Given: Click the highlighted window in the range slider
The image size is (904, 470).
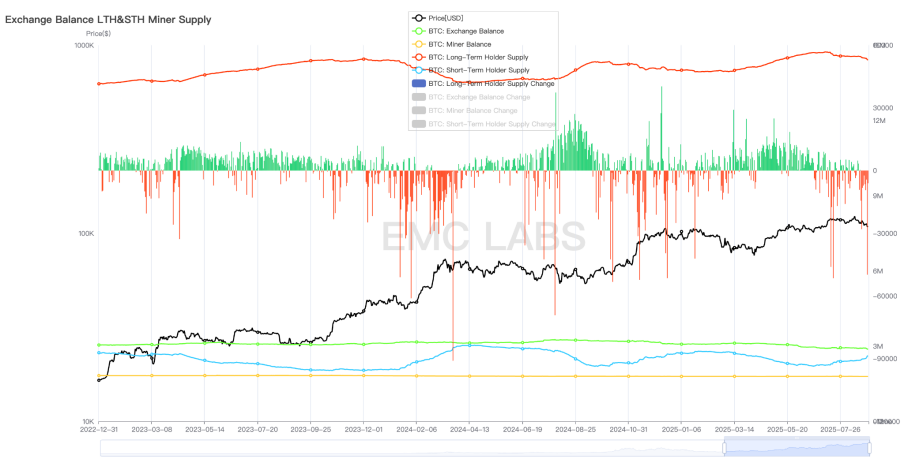Looking at the screenshot, I should (x=795, y=448).
